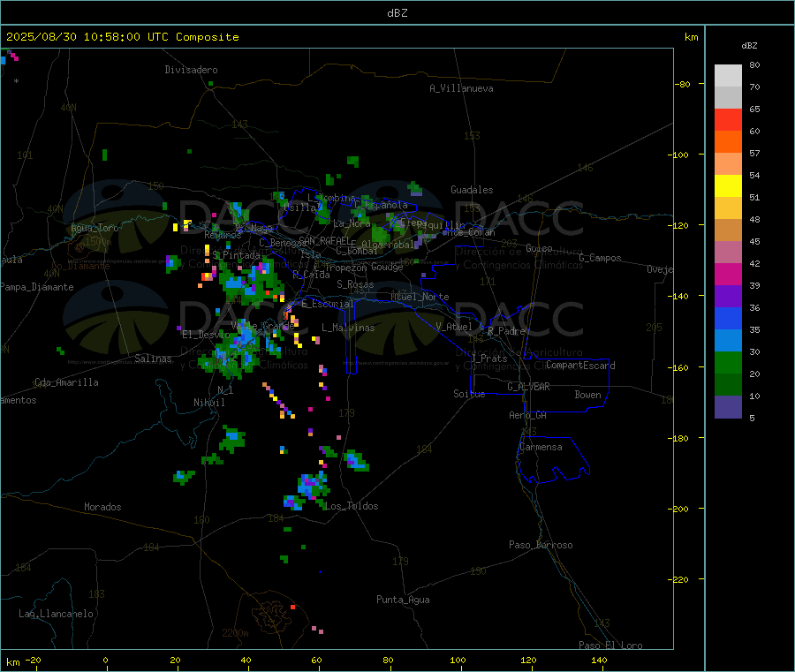Click the 'Paso_Barroso' map label
The height and width of the screenshot is (672, 795).
(x=541, y=545)
